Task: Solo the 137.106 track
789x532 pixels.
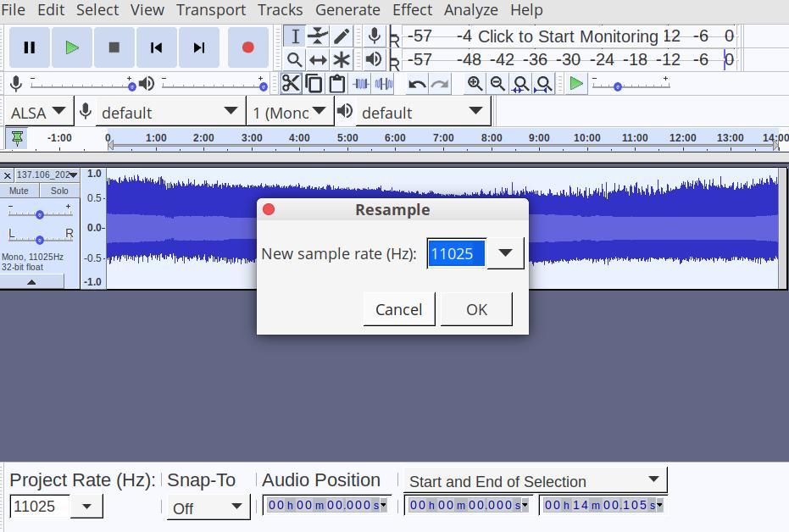Action: (x=58, y=190)
